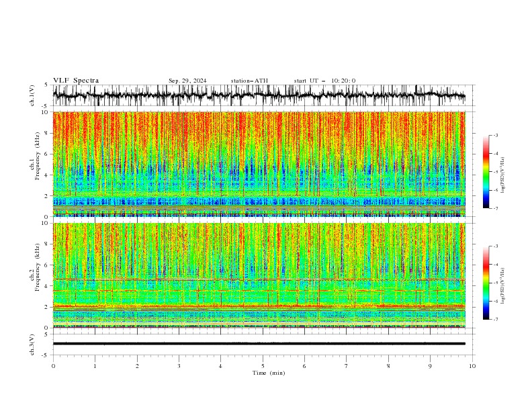Click the time axis tick label "3"

(179, 366)
